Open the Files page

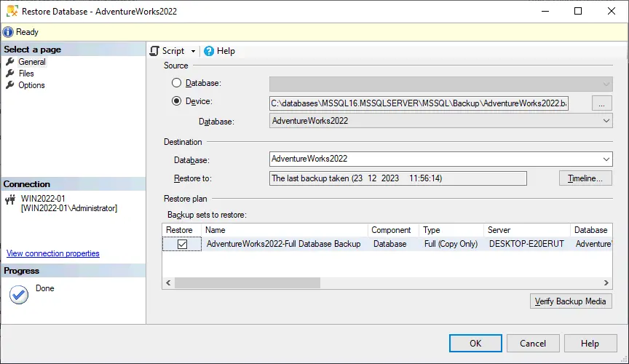(x=26, y=74)
